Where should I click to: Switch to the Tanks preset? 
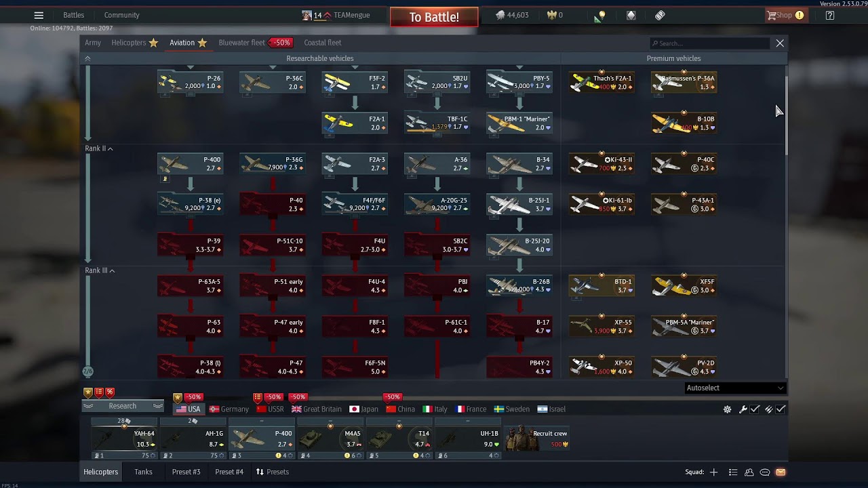tap(143, 472)
